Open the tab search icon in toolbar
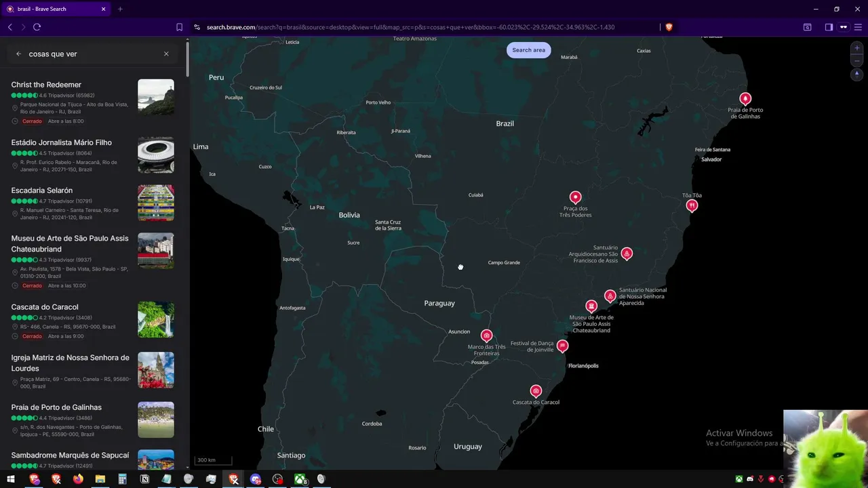Image resolution: width=868 pixels, height=488 pixels. 807,27
